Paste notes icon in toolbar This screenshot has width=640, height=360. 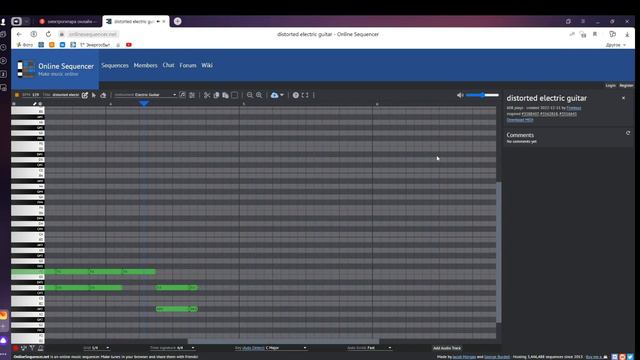point(225,95)
